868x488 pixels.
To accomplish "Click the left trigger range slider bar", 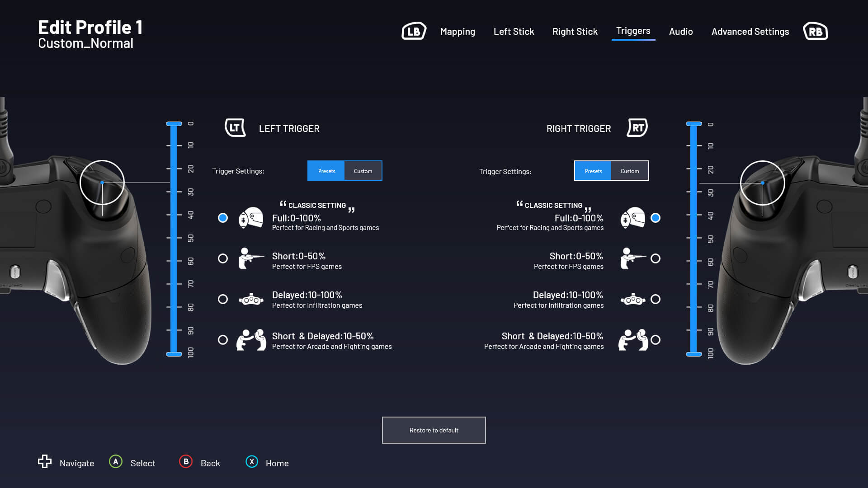I will (x=174, y=239).
